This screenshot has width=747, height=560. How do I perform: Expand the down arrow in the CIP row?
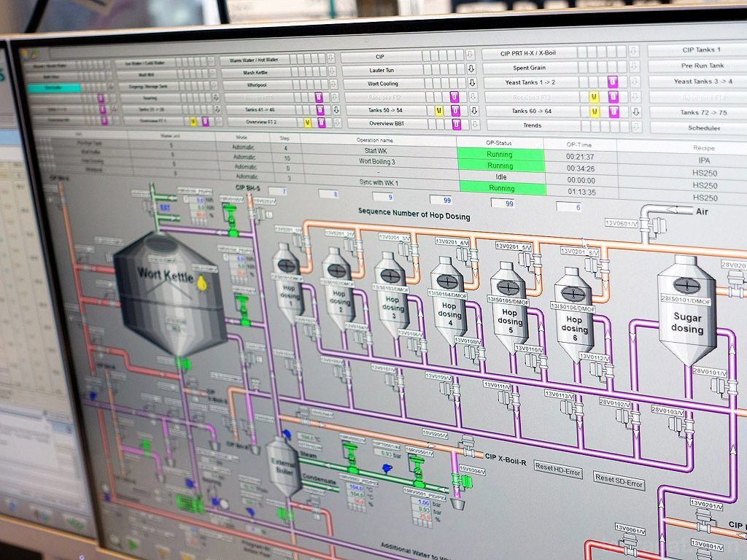click(470, 55)
